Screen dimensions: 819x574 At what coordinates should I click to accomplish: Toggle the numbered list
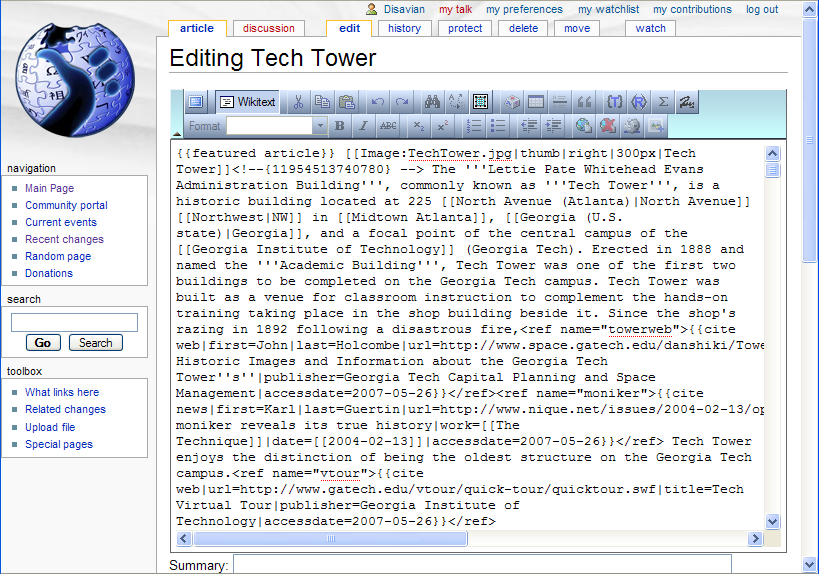[x=474, y=126]
